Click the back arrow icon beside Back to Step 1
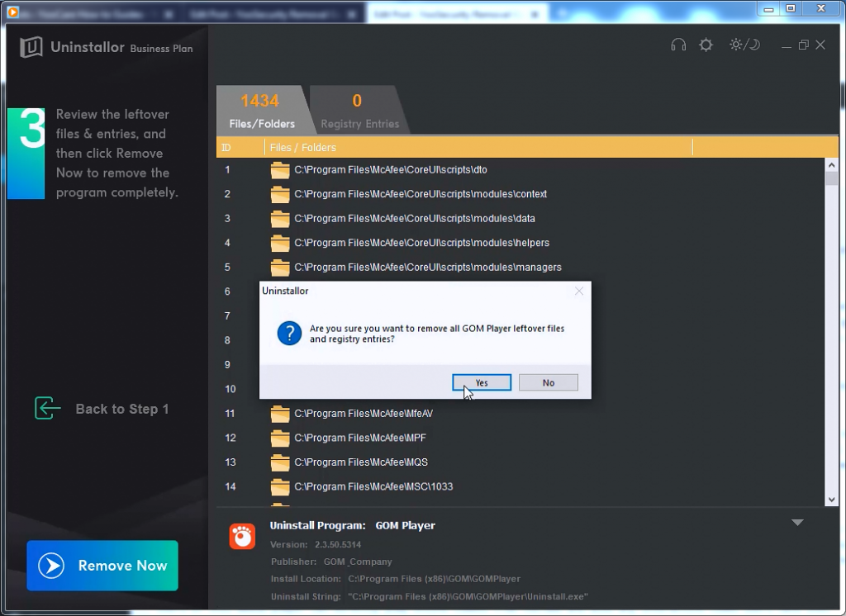846x616 pixels. click(x=47, y=409)
